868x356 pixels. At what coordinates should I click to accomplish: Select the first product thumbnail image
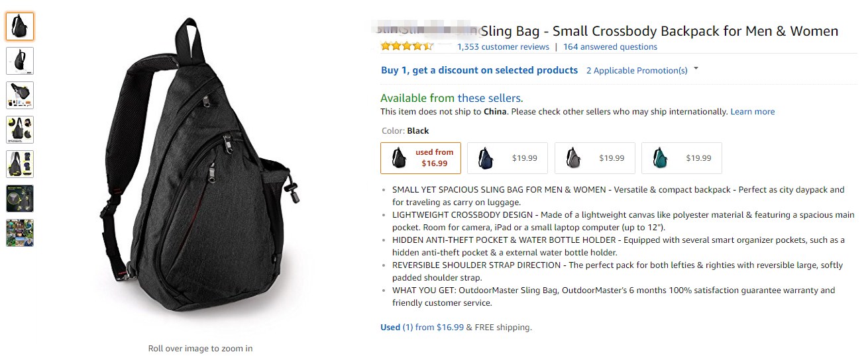20,26
